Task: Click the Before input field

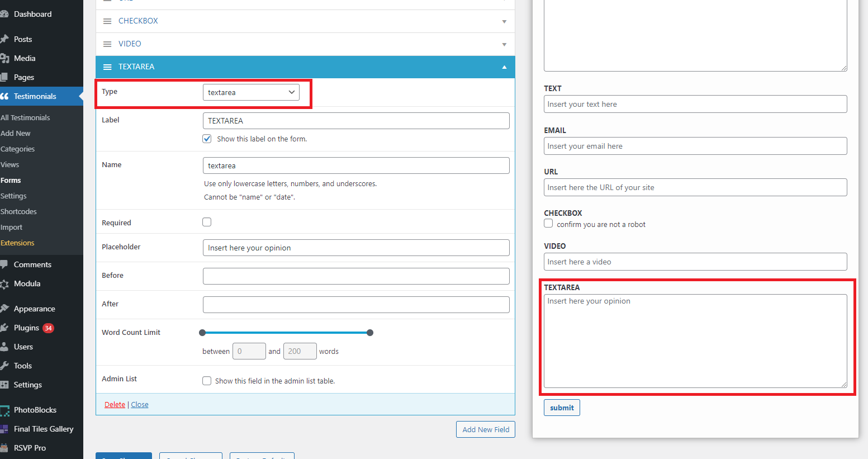Action: click(x=356, y=276)
